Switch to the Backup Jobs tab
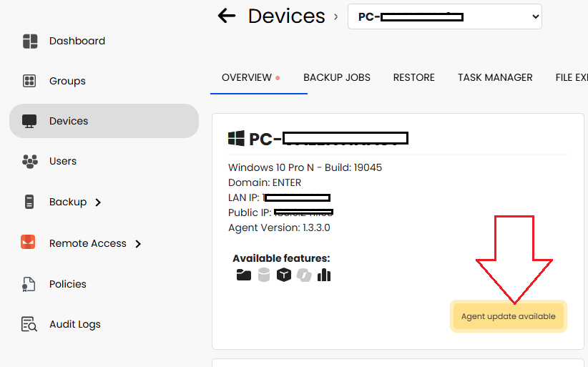The width and height of the screenshot is (588, 367). pos(337,77)
